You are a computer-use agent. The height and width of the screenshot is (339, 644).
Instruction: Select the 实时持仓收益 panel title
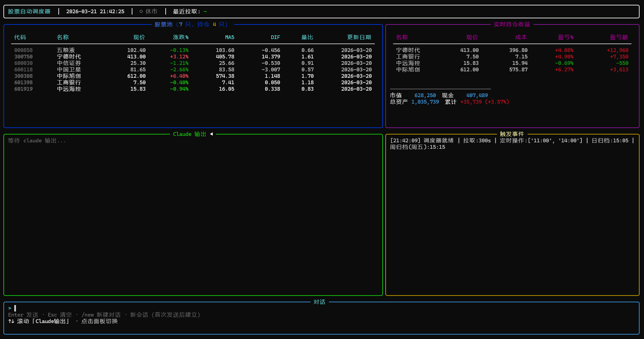(x=512, y=24)
